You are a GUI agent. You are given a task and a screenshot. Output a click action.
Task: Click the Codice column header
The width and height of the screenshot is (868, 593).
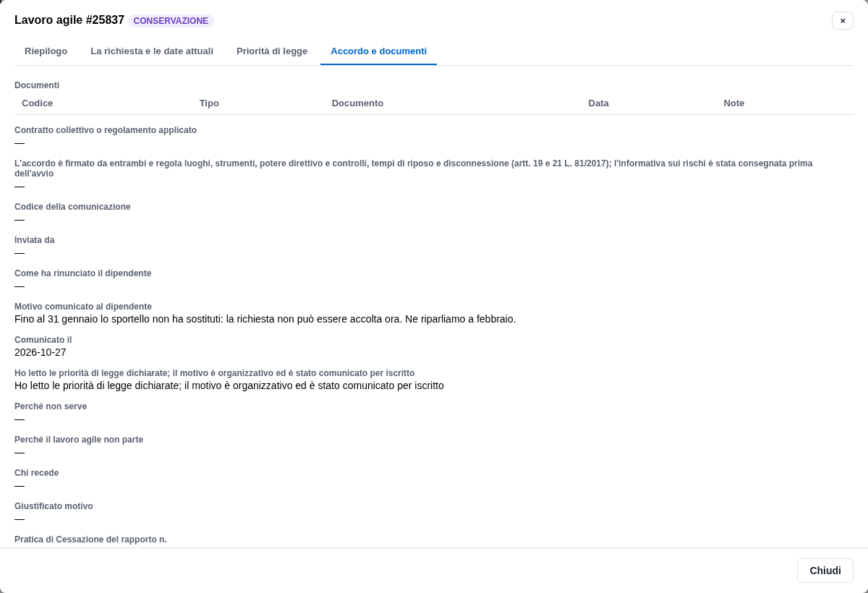coord(37,103)
